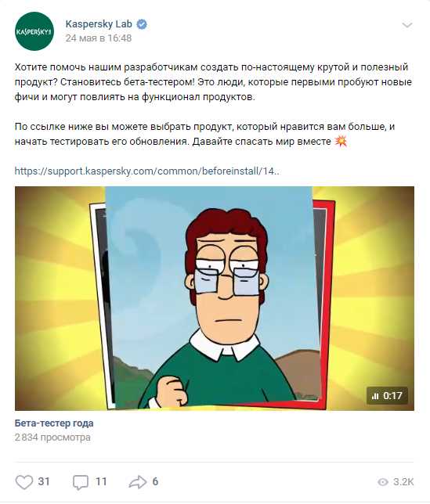Click the explosion emoji in post text
Viewport: 430px width, 504px height.
(341, 141)
